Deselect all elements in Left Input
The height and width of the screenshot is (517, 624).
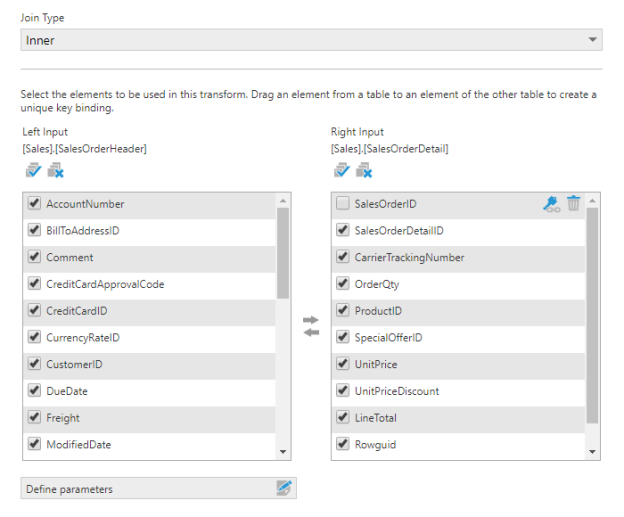tap(54, 171)
